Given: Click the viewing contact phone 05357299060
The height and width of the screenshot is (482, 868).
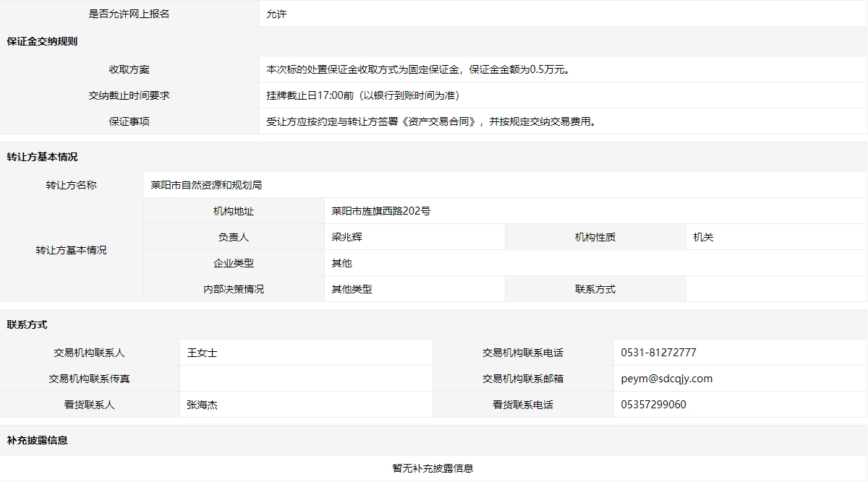Looking at the screenshot, I should click(x=653, y=405).
